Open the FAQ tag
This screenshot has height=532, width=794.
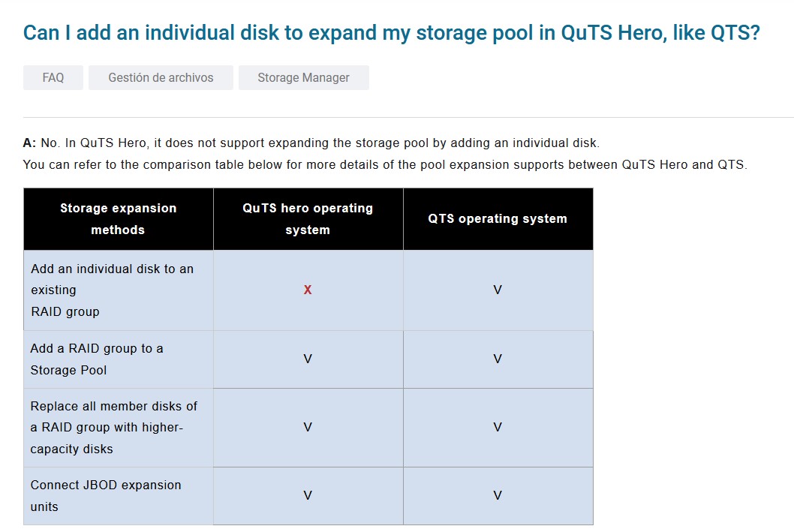53,78
